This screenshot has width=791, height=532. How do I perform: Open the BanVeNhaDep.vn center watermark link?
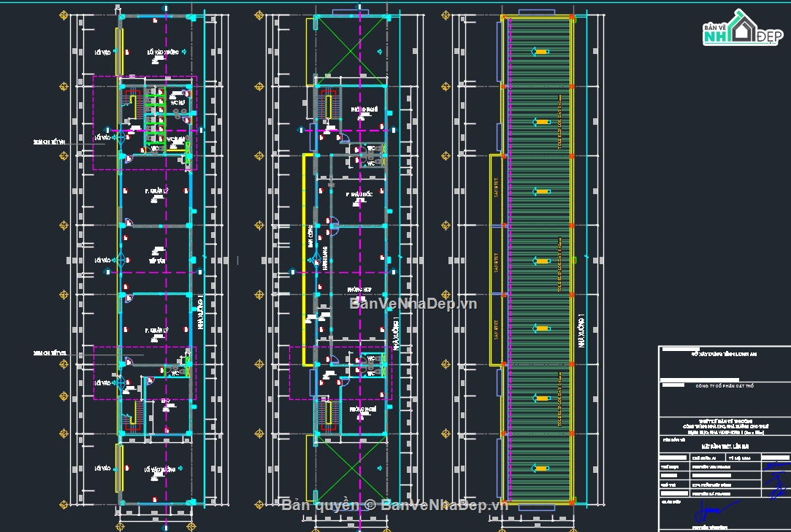413,304
